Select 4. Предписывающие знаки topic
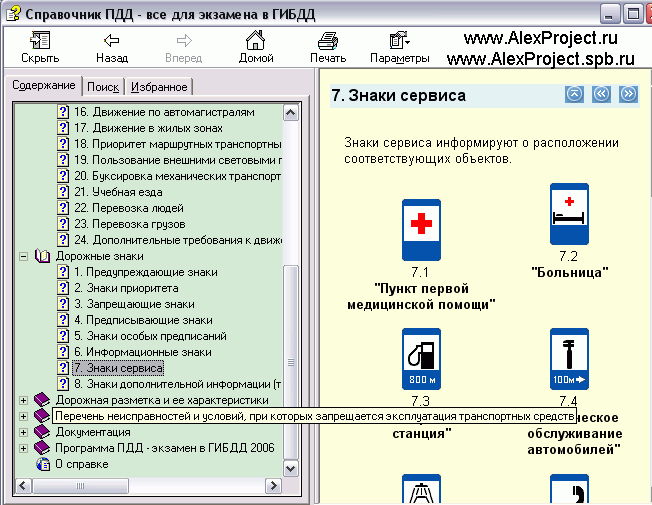The height and width of the screenshot is (505, 652). coord(143,320)
